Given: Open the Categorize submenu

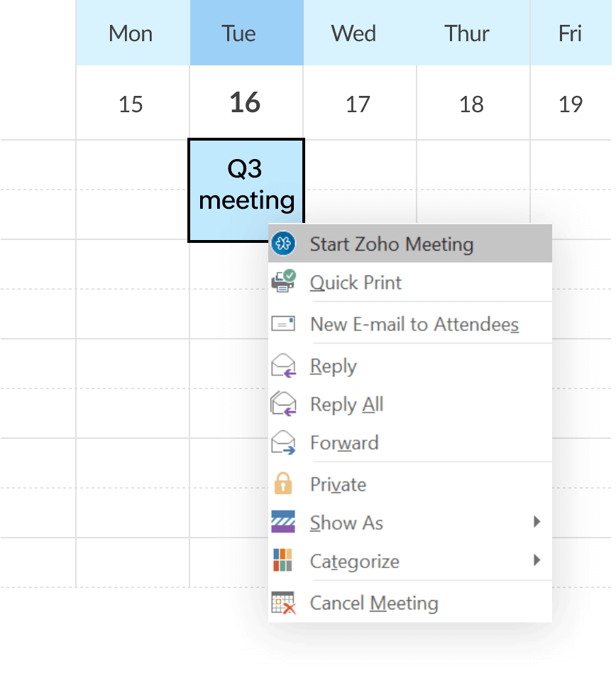Looking at the screenshot, I should (537, 560).
